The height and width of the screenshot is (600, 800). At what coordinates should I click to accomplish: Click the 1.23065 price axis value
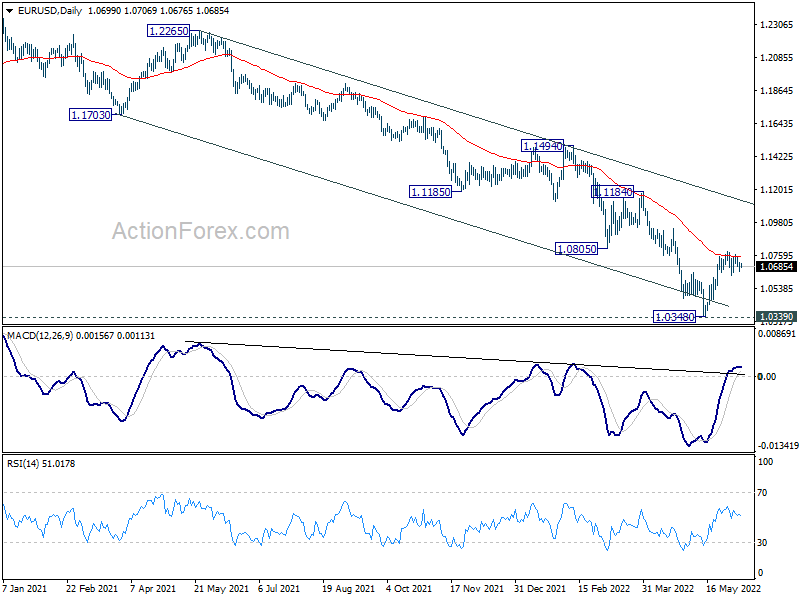point(777,24)
